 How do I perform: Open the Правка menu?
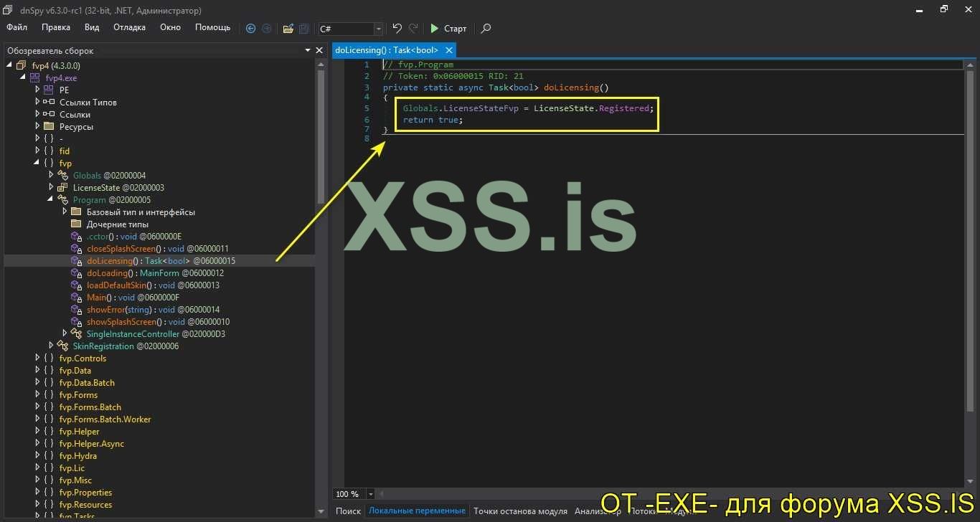pos(56,27)
